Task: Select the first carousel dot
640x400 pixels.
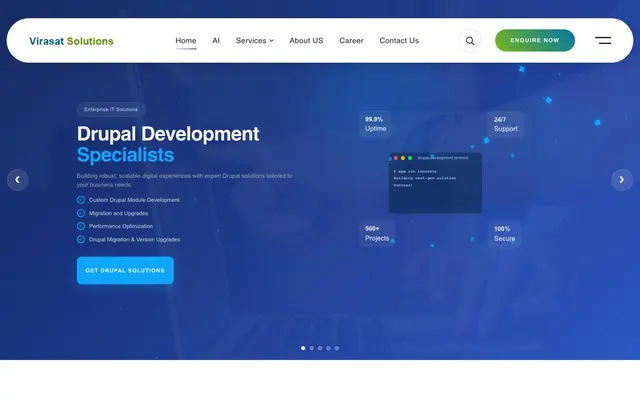Action: click(303, 348)
